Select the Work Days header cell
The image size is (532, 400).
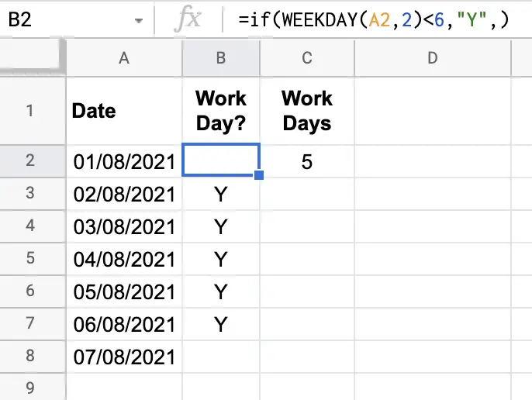307,111
